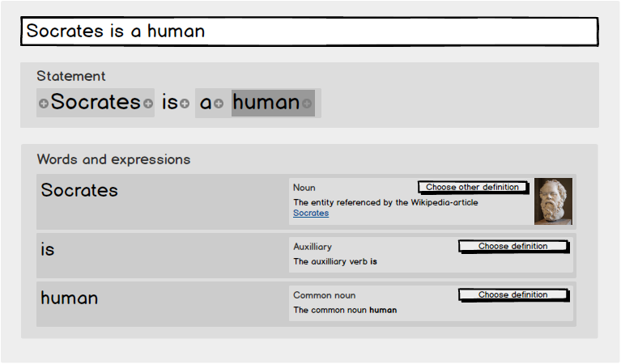621x364 pixels.
Task: Click the plus icon after the word 'is'
Action: [185, 104]
